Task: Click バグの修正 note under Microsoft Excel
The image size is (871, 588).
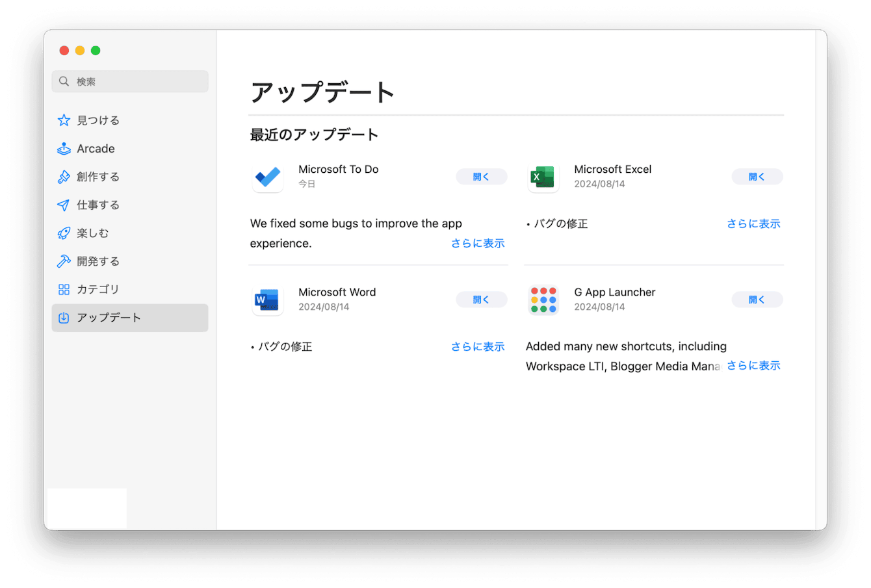Action: coord(557,224)
